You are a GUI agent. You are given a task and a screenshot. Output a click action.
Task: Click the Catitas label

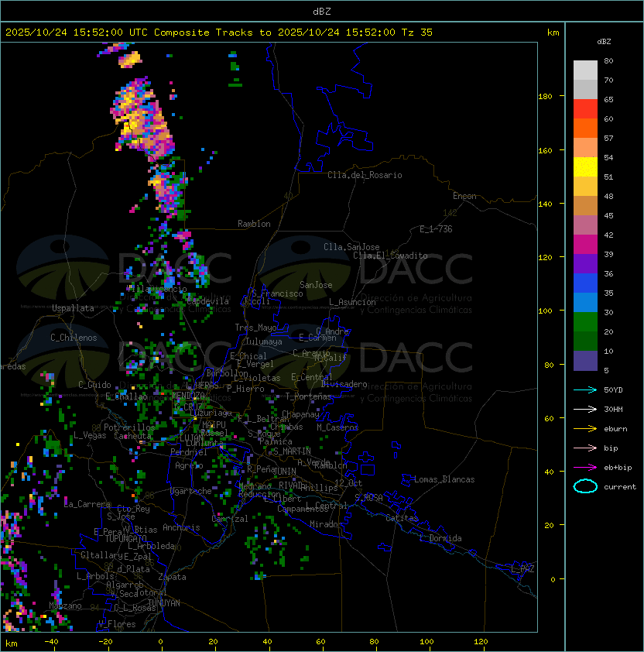(402, 518)
